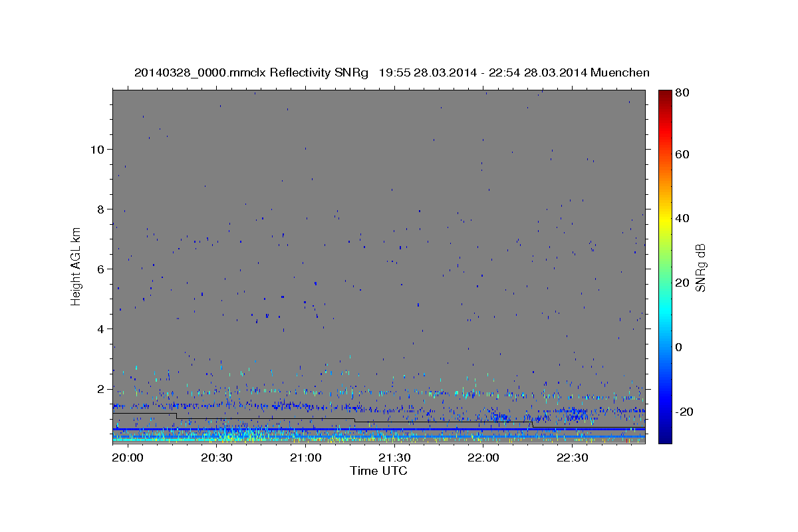798x532 pixels.
Task: Click the height tick label 4
Action: coord(99,329)
